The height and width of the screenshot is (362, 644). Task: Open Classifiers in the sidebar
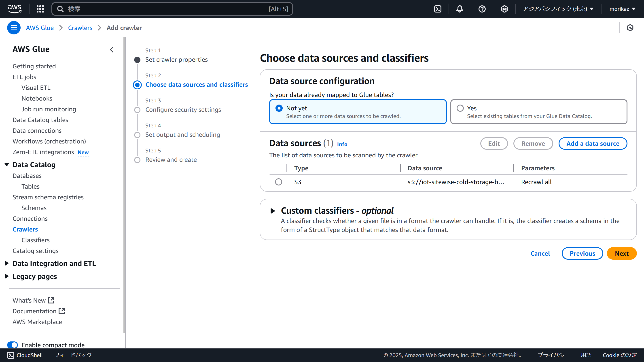point(36,240)
